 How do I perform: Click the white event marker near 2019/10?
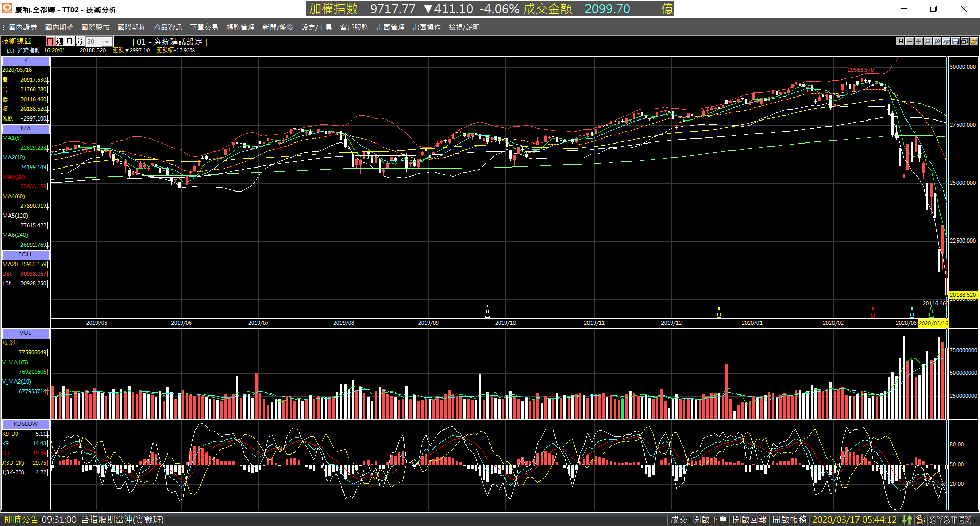(487, 312)
